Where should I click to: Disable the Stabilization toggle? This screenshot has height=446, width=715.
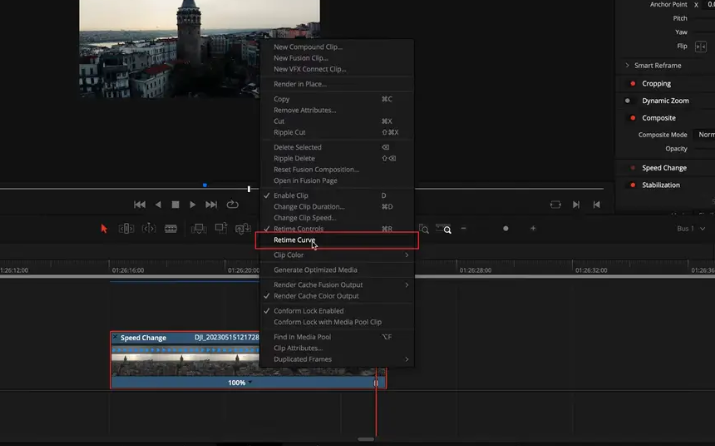click(x=633, y=185)
